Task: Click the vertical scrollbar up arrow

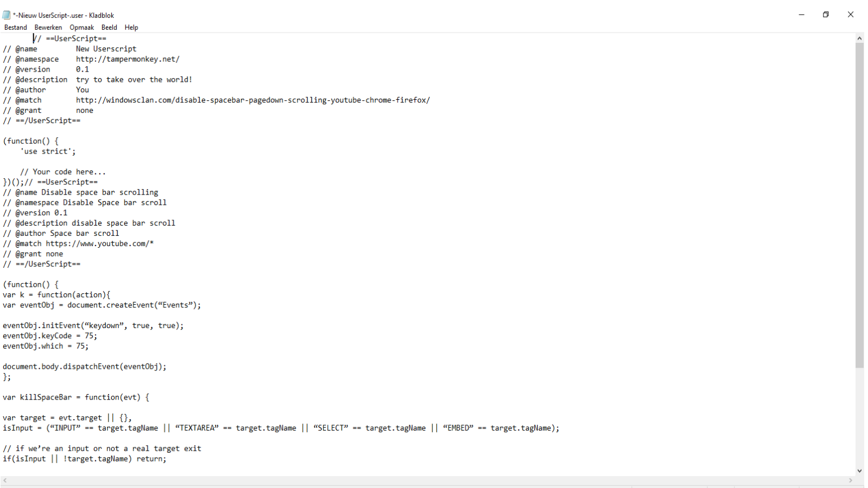Action: point(859,38)
